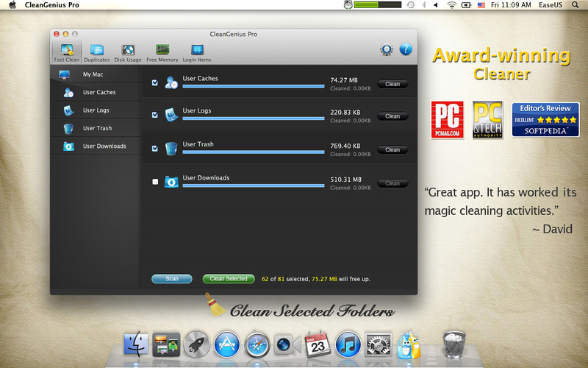Select My Mac in the sidebar
The width and height of the screenshot is (588, 368).
pos(96,74)
